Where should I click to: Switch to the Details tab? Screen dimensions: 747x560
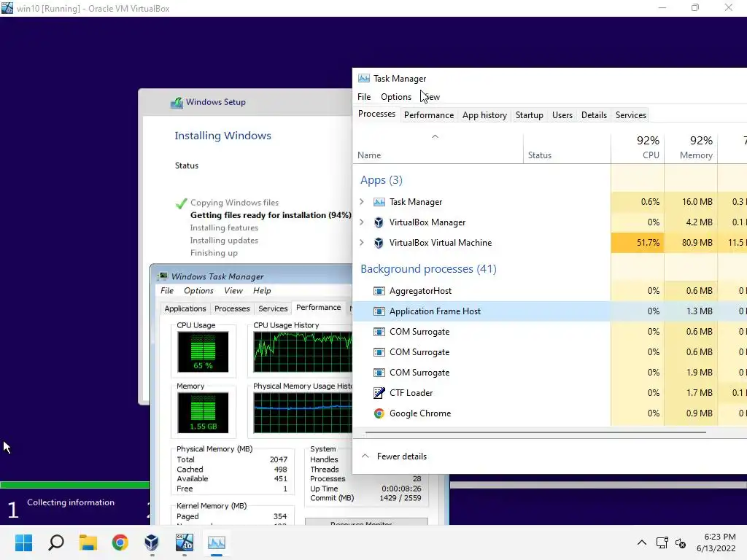click(594, 115)
